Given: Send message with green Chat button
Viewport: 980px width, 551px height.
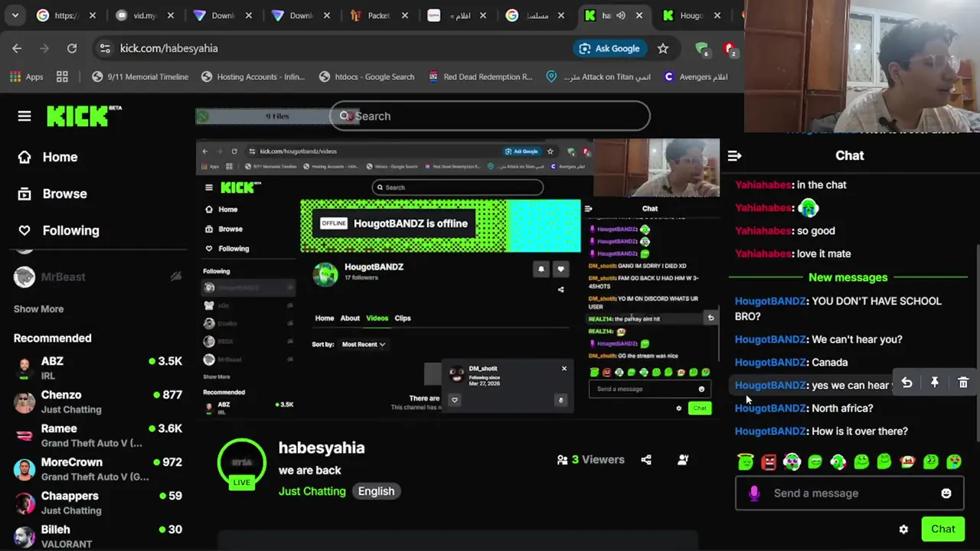Looking at the screenshot, I should pos(942,529).
